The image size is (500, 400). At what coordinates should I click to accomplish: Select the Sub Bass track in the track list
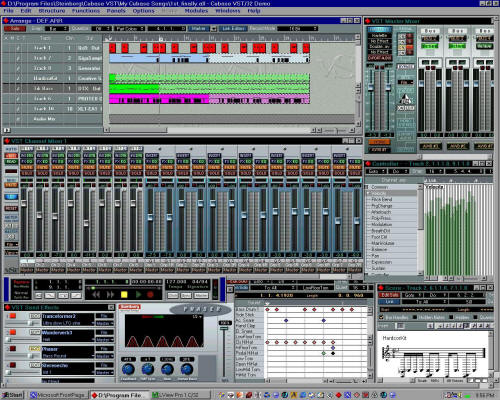[52, 89]
